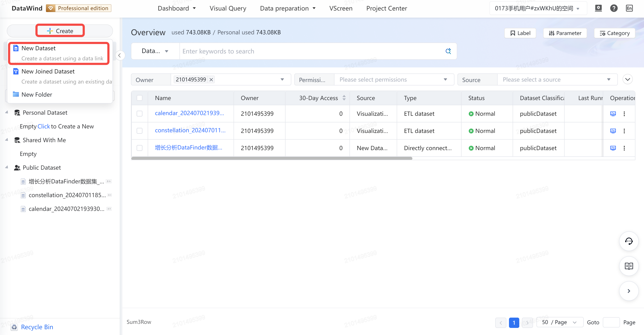This screenshot has height=335, width=644.
Task: Open the 50 / Page size dropdown
Action: pyautogui.click(x=560, y=323)
